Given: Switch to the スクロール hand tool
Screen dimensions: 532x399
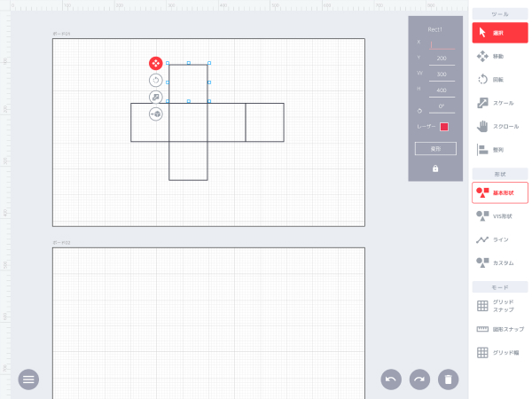Looking at the screenshot, I should (499, 126).
